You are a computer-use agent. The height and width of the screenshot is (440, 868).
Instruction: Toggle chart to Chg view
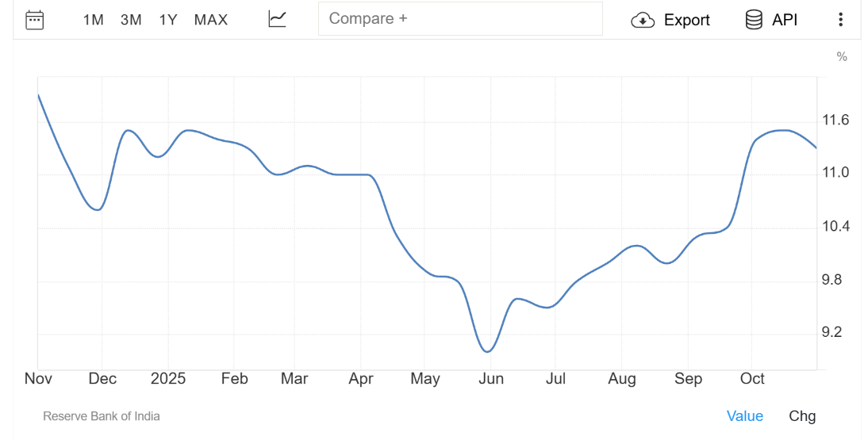tap(802, 416)
